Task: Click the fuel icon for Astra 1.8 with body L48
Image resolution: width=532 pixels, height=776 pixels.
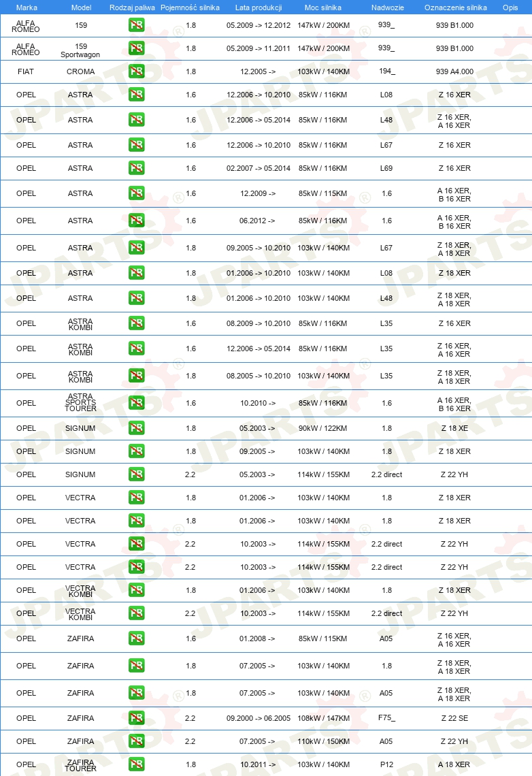Action: pos(137,298)
